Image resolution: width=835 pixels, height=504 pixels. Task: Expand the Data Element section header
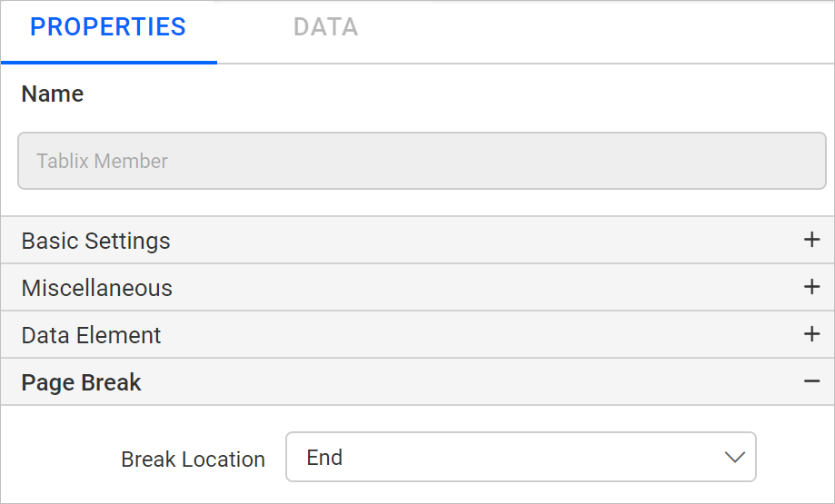tap(418, 335)
